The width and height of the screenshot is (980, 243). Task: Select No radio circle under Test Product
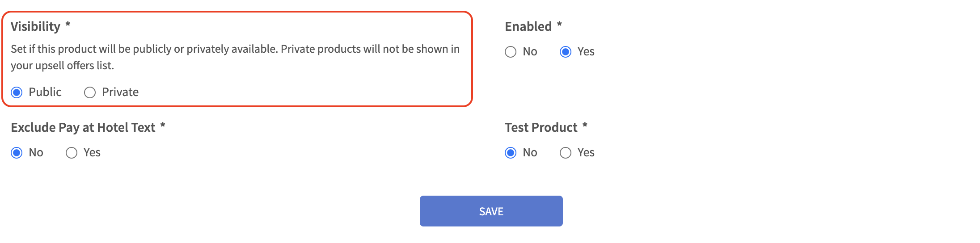tap(511, 153)
